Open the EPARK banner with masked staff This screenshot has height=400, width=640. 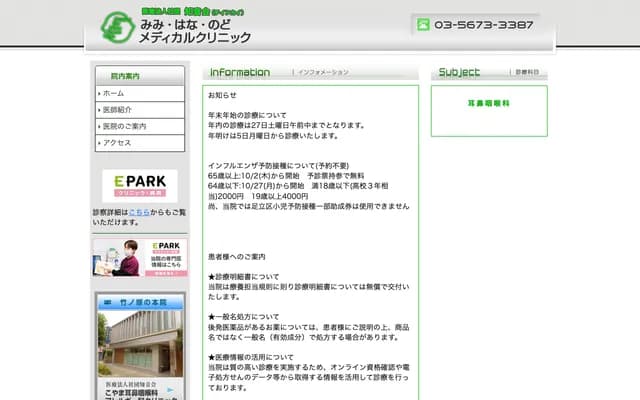[140, 258]
